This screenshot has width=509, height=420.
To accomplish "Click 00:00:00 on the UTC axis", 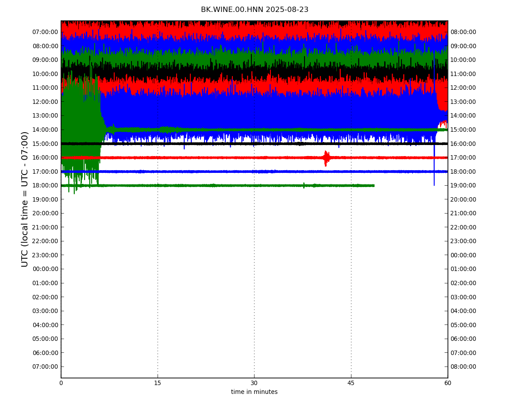I will click(x=45, y=269).
